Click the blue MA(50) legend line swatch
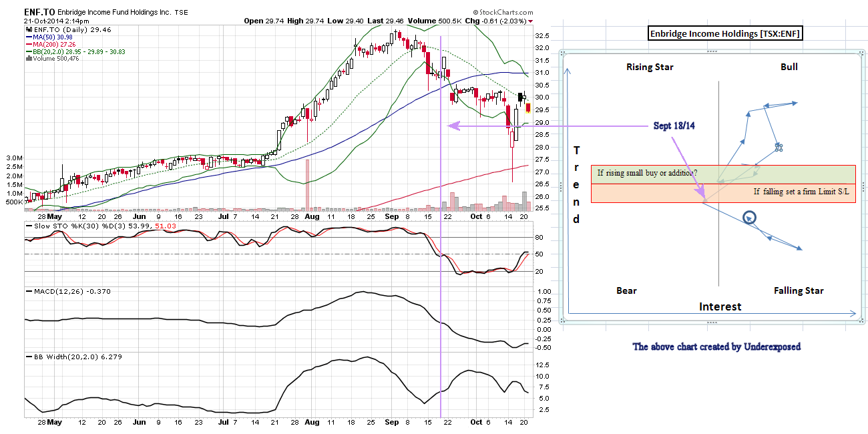 point(28,37)
